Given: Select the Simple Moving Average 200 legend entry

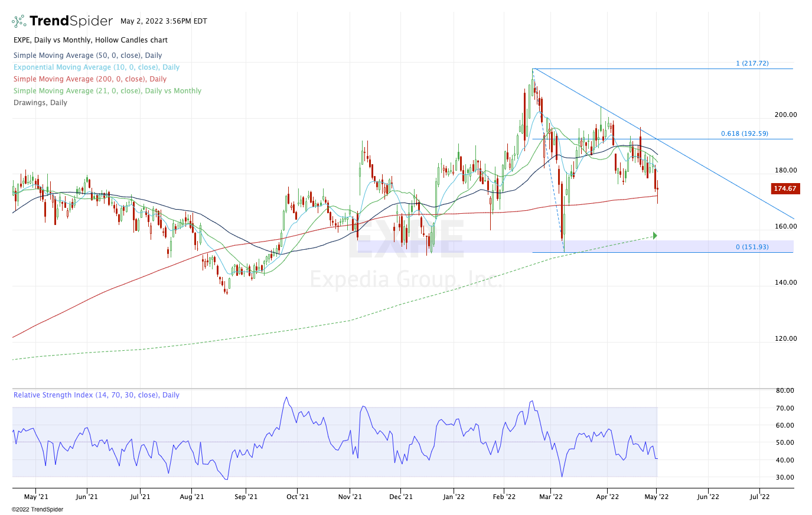Looking at the screenshot, I should [90, 79].
